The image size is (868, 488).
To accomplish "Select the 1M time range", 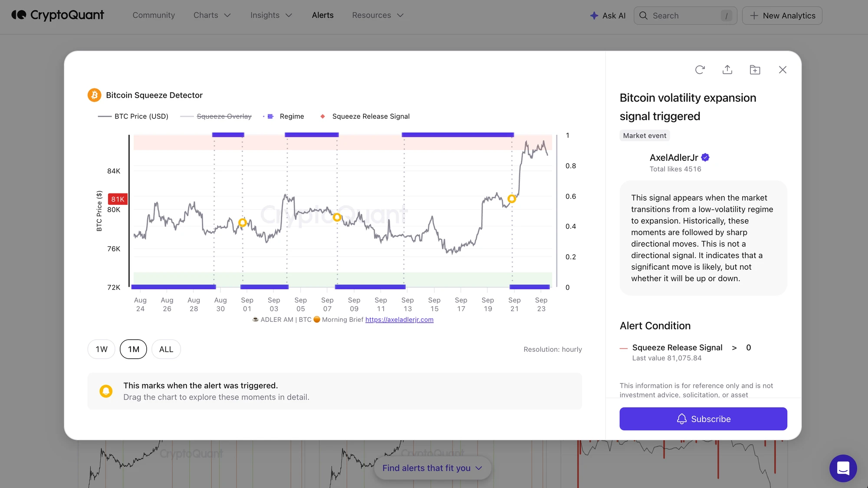I will 133,349.
